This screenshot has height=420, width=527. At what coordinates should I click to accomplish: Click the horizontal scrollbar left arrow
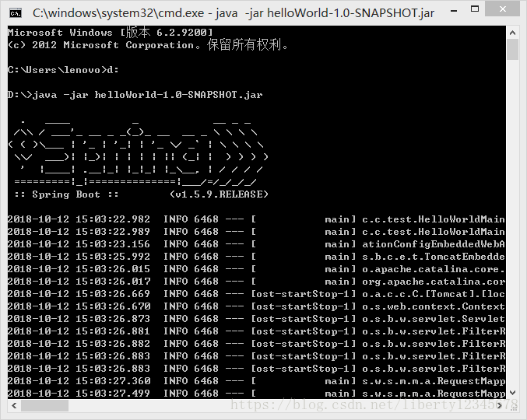[x=14, y=405]
